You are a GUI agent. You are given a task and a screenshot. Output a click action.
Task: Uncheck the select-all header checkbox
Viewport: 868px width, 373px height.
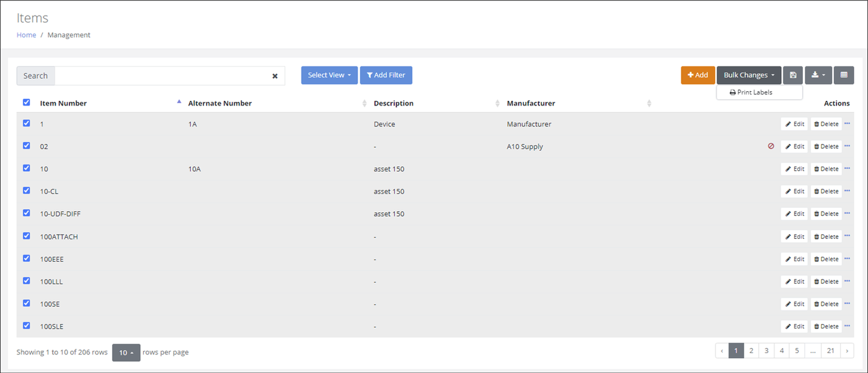26,102
